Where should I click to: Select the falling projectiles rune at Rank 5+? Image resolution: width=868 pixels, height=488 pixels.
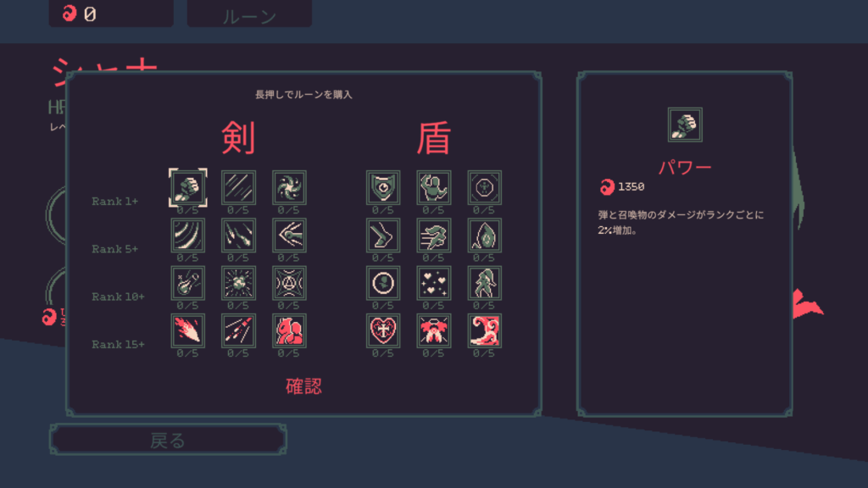238,236
